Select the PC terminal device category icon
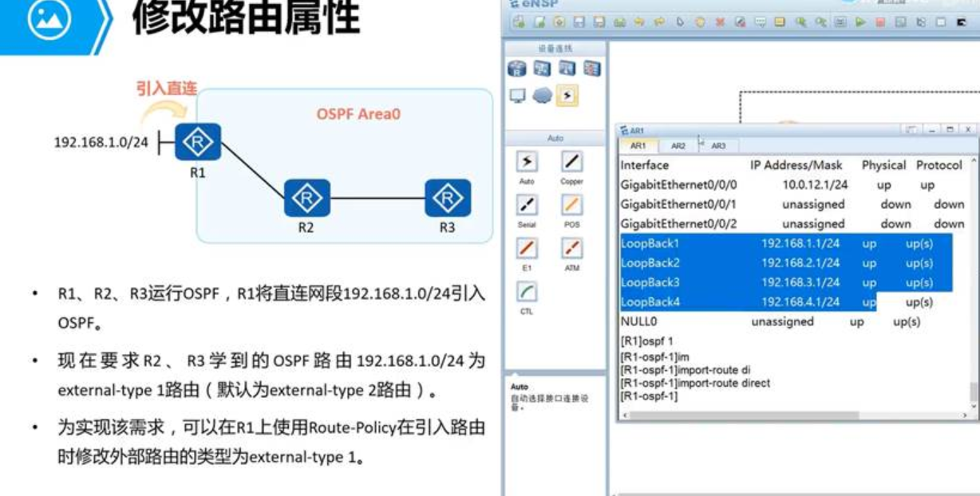This screenshot has height=496, width=980. pyautogui.click(x=517, y=96)
